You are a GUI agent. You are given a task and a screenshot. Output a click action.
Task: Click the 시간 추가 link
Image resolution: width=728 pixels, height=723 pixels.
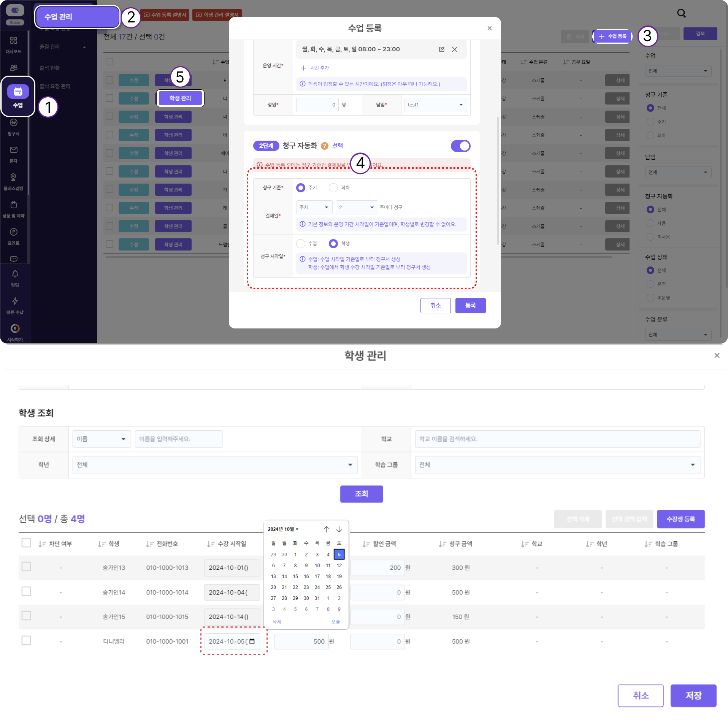315,68
